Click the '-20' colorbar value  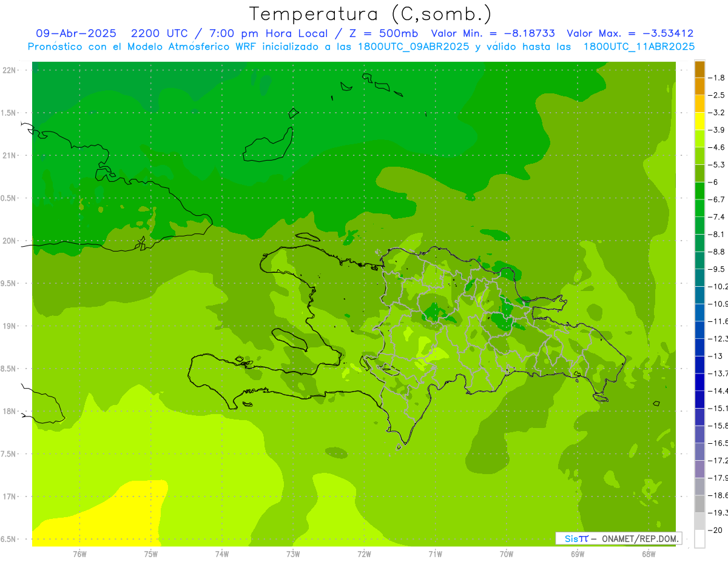715,530
